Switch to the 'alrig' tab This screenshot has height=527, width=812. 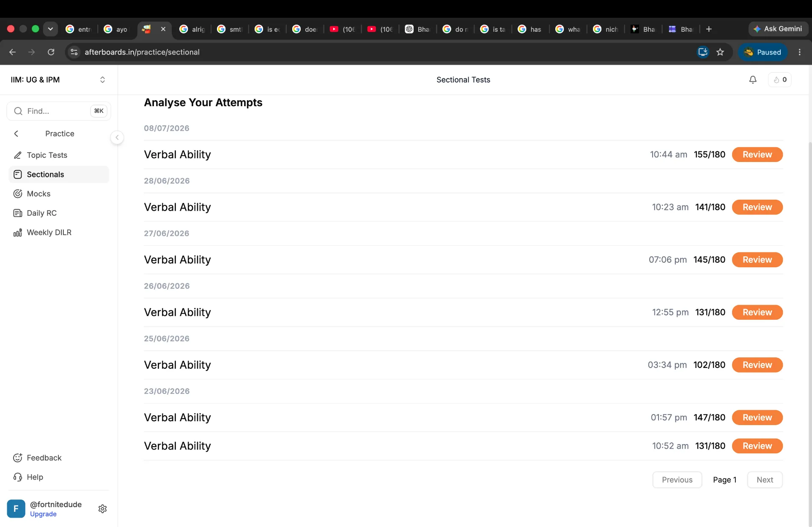(192, 29)
